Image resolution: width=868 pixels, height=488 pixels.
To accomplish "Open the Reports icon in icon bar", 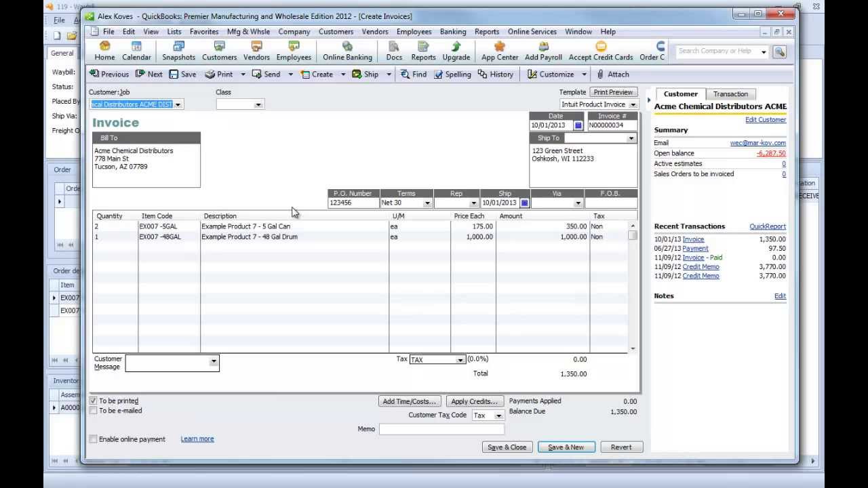I will click(x=423, y=51).
